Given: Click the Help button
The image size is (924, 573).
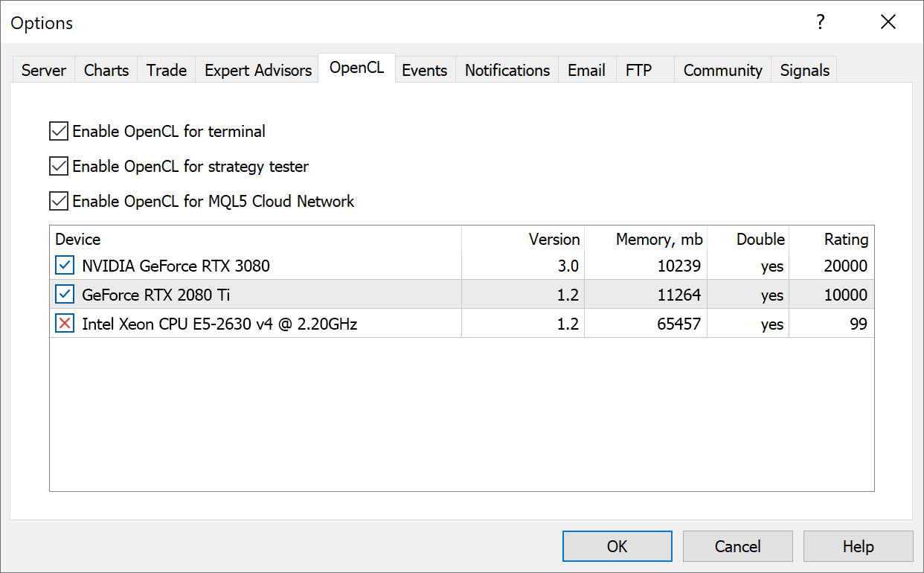Looking at the screenshot, I should (858, 545).
